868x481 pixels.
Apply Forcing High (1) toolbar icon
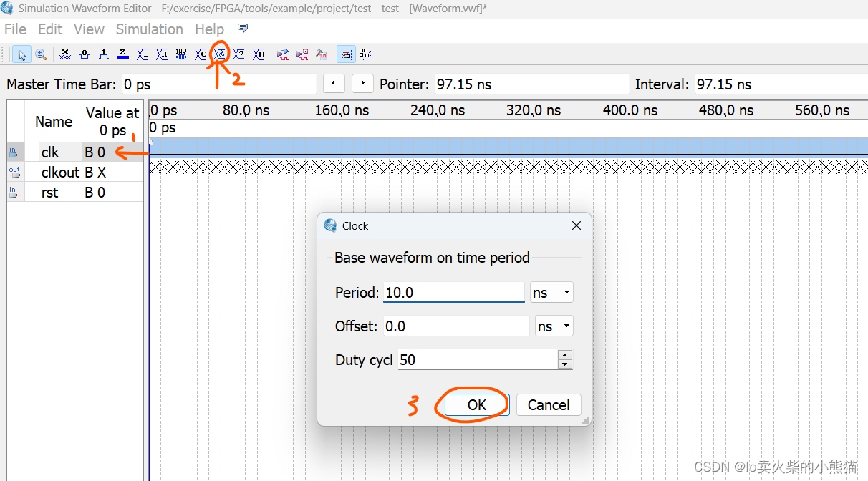tap(104, 54)
